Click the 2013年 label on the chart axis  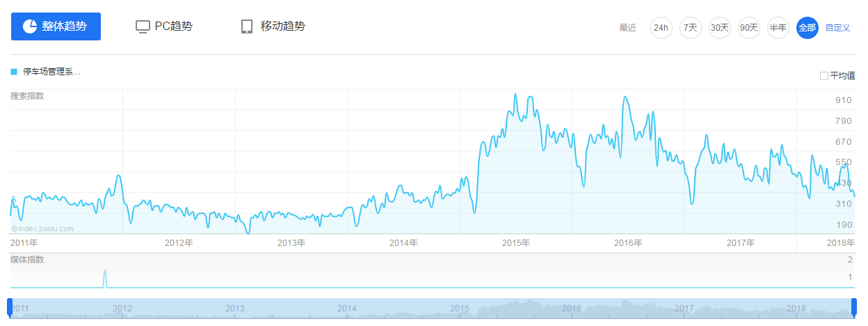(x=291, y=243)
